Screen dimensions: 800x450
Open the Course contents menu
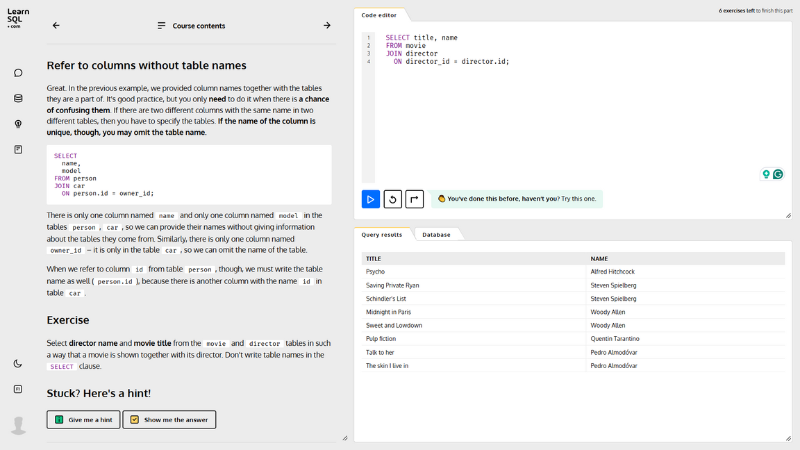coord(191,26)
